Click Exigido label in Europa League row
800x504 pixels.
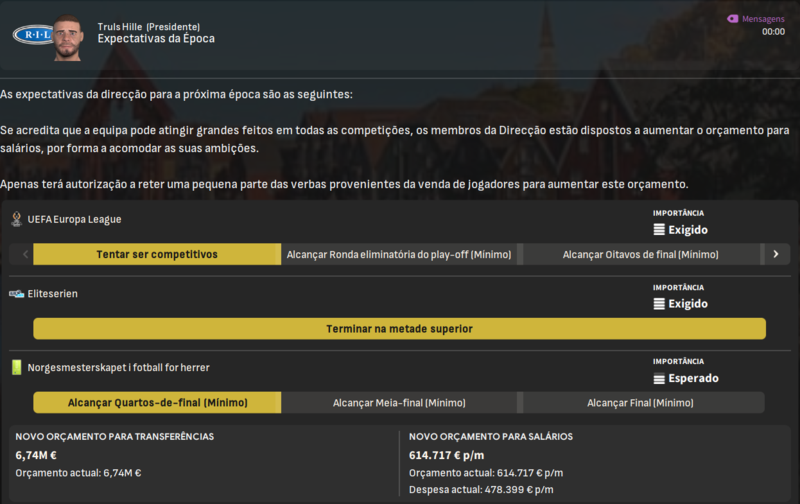(688, 230)
